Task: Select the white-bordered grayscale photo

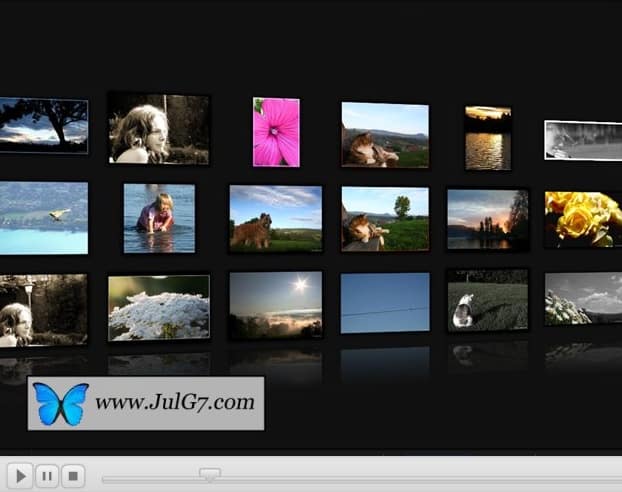Action: [583, 140]
